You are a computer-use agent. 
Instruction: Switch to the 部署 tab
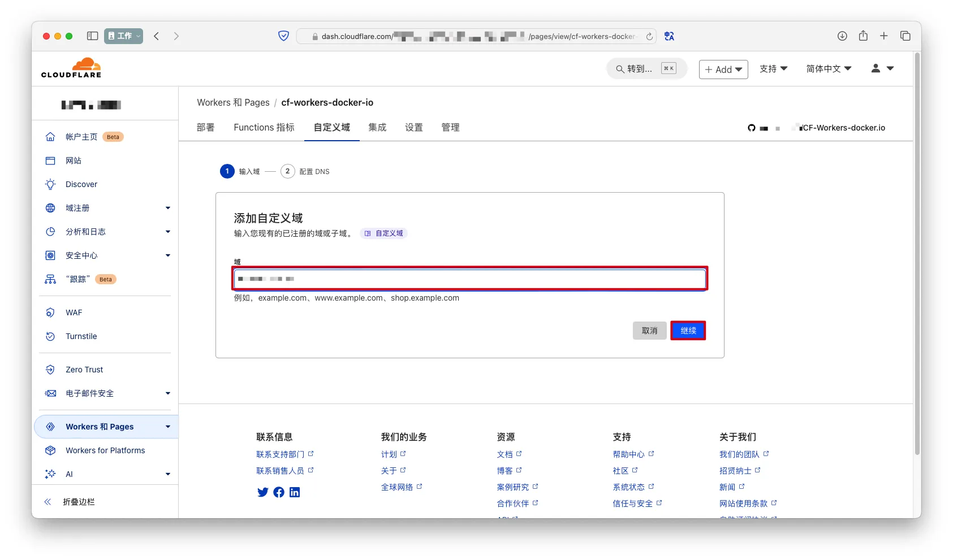206,128
